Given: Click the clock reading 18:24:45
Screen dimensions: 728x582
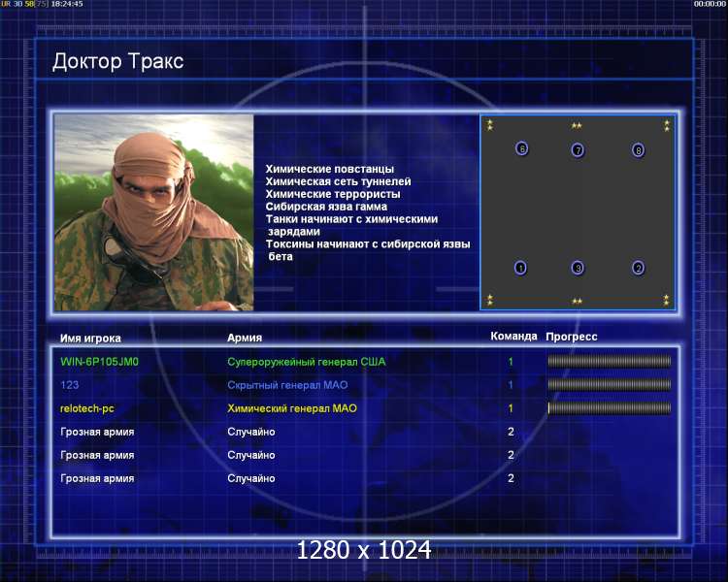Looking at the screenshot, I should (67, 4).
